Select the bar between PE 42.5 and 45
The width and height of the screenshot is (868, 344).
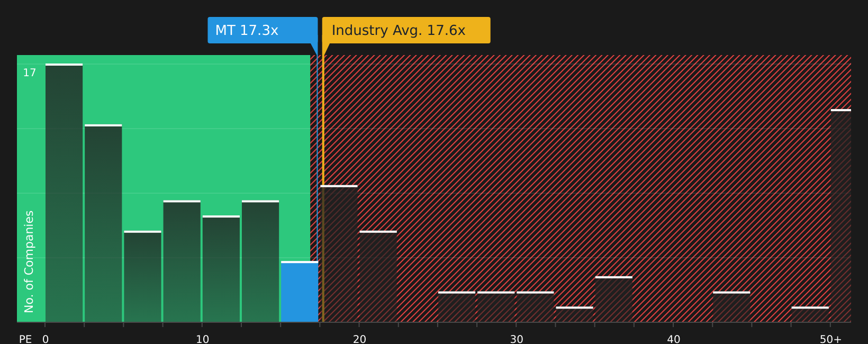point(731,306)
